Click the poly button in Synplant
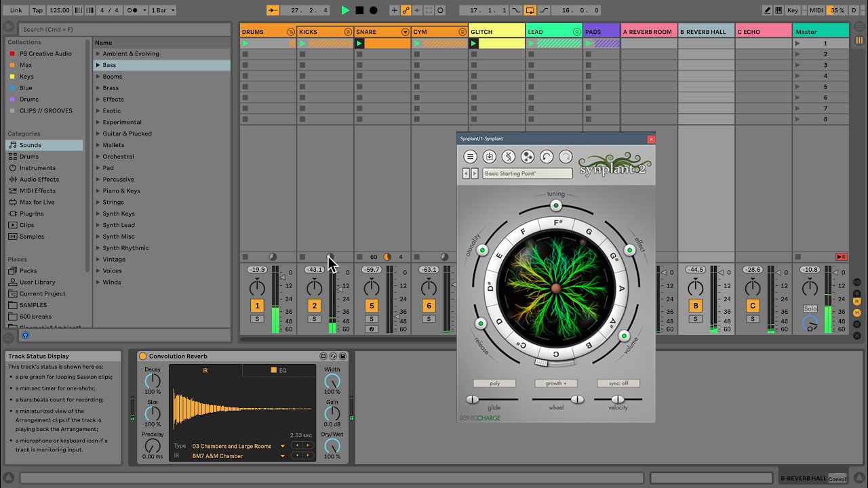Viewport: 868px width, 488px height. tap(495, 384)
